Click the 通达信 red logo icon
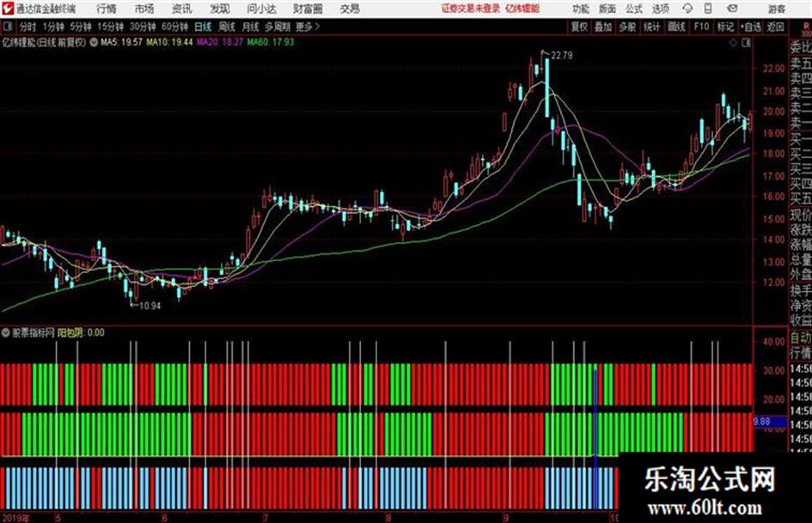Screen dimensions: 812x523 point(7,9)
